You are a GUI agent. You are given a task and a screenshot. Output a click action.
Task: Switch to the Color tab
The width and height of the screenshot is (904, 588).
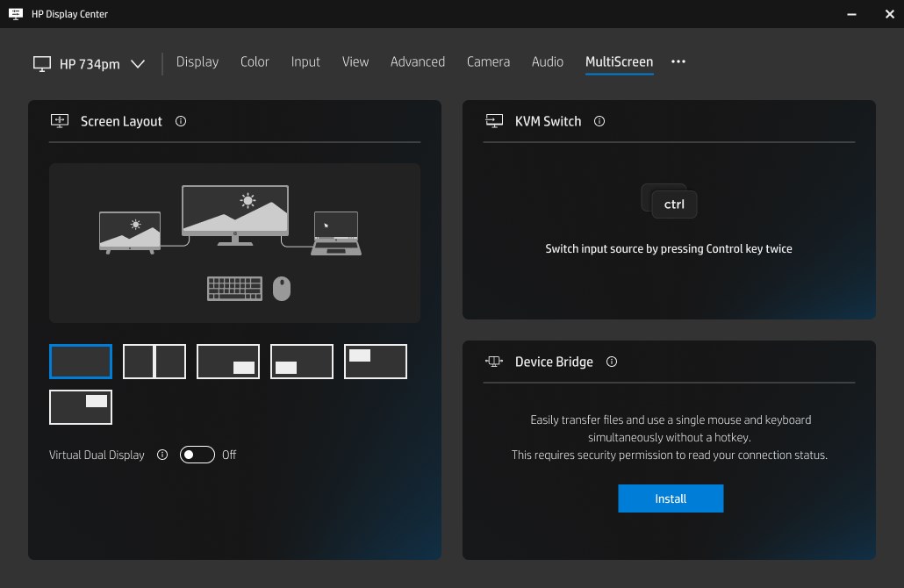[x=255, y=61]
